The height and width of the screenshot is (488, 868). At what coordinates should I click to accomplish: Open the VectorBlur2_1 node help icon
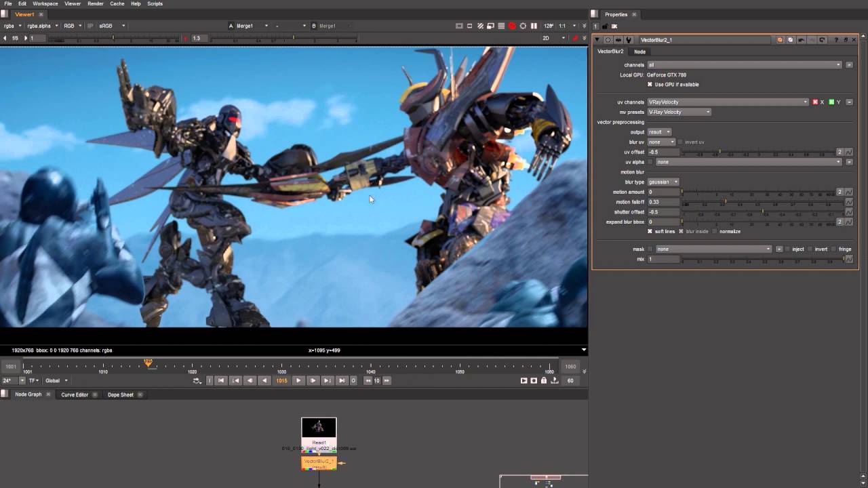[836, 40]
